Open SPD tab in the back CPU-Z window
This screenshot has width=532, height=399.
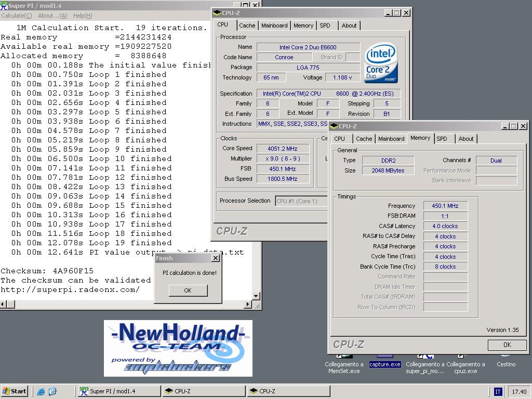[325, 25]
